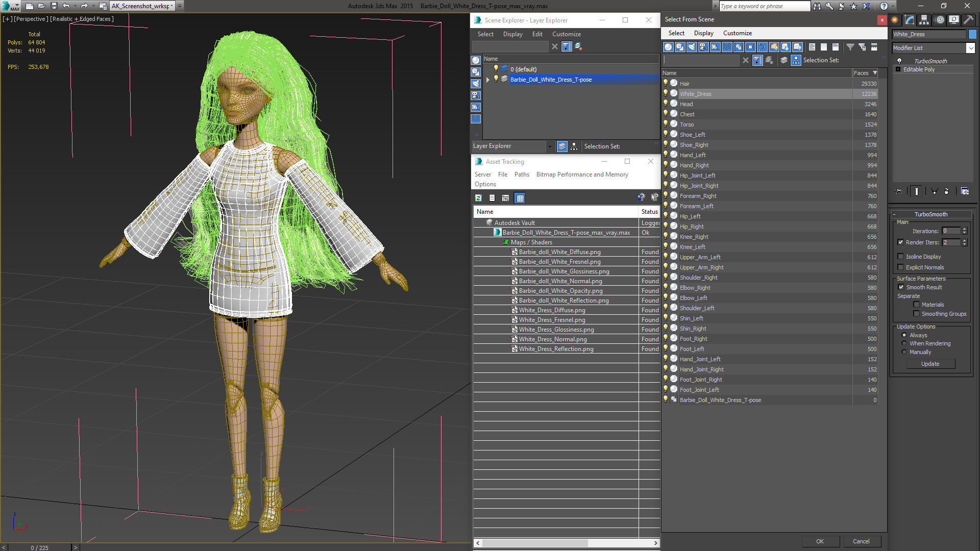
Task: Click the Update button in TurboSmooth
Action: coord(930,364)
